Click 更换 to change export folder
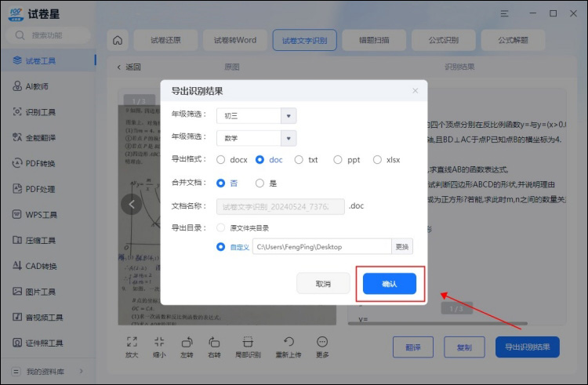Screen dimensions: 588x385 pos(402,247)
